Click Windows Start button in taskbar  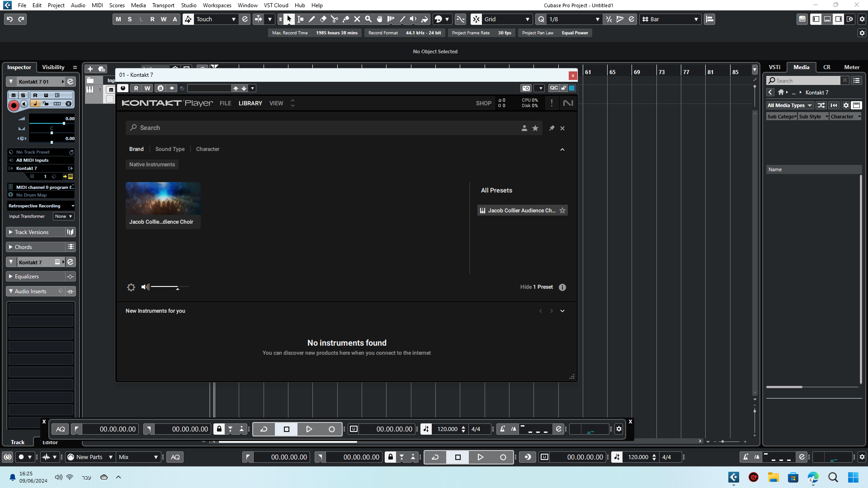coord(853,477)
